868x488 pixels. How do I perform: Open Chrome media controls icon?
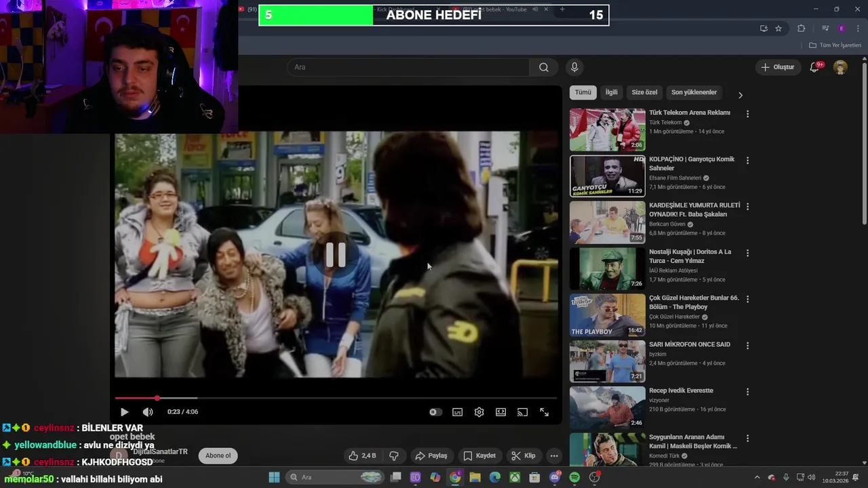point(825,28)
